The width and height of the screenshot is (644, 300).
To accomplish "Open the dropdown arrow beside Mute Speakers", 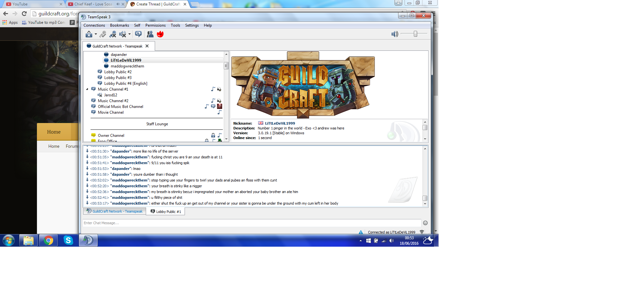I will pyautogui.click(x=129, y=34).
